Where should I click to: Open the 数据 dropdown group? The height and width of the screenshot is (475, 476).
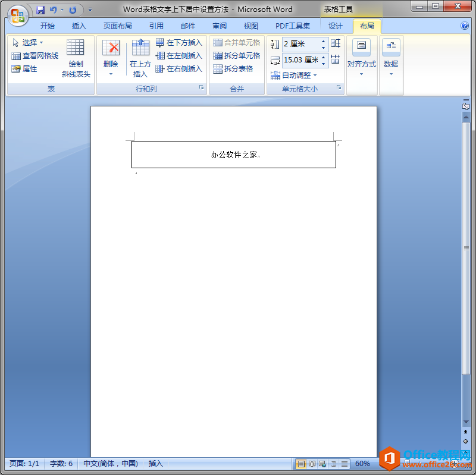coord(391,58)
